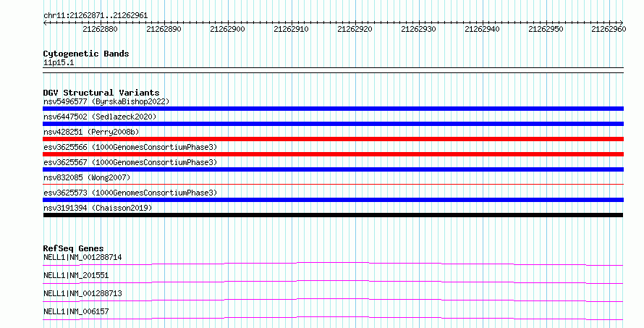644x328 pixels.
Task: Open transcript NELL1|NM_001288714 label
Action: pyautogui.click(x=82, y=257)
